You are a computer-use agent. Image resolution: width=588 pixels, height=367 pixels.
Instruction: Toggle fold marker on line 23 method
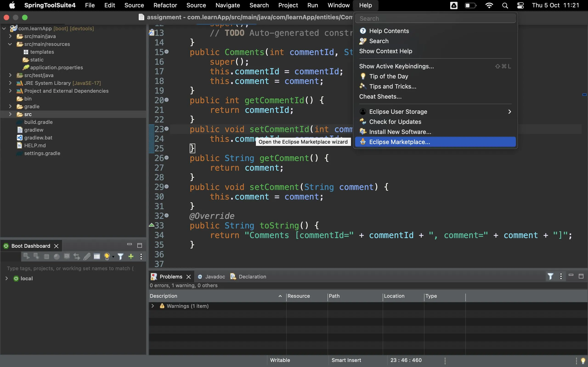[x=167, y=129]
